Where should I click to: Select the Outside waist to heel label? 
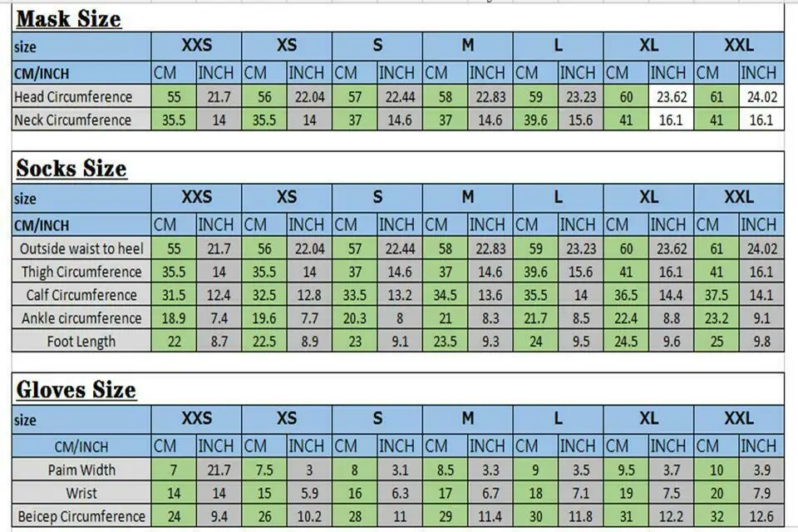pos(81,248)
